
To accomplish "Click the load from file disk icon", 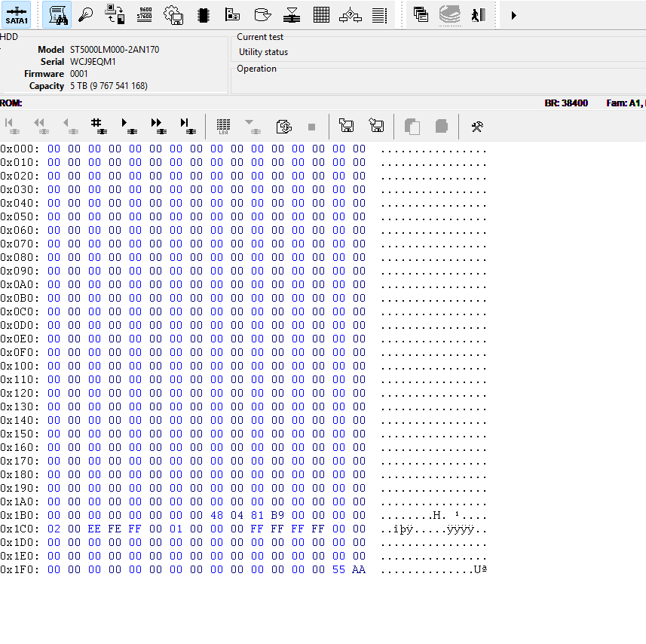I will [x=347, y=126].
